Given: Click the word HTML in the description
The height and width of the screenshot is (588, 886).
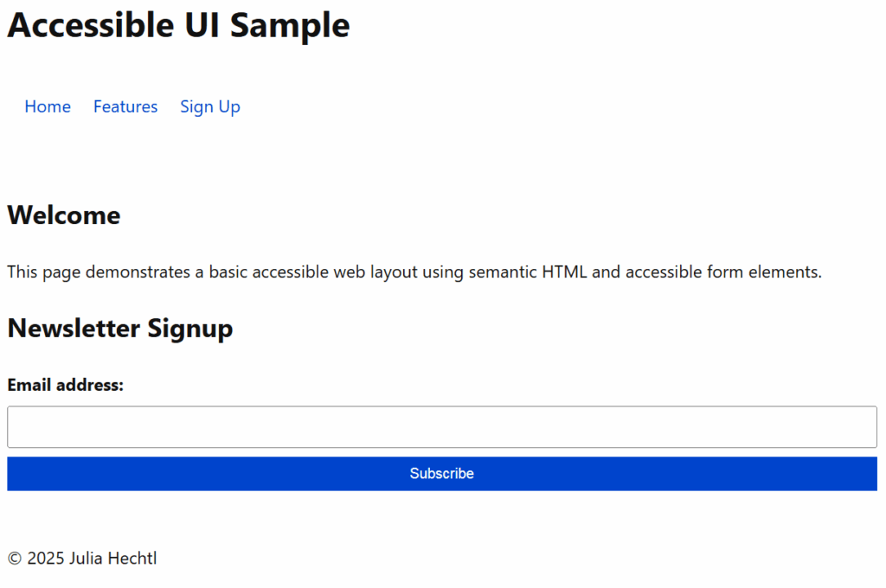Looking at the screenshot, I should (565, 272).
